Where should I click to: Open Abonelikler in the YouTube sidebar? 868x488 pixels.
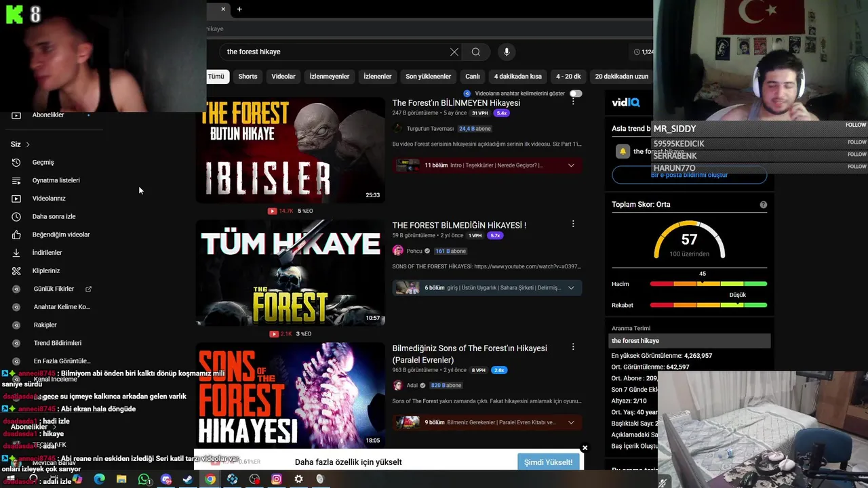48,115
